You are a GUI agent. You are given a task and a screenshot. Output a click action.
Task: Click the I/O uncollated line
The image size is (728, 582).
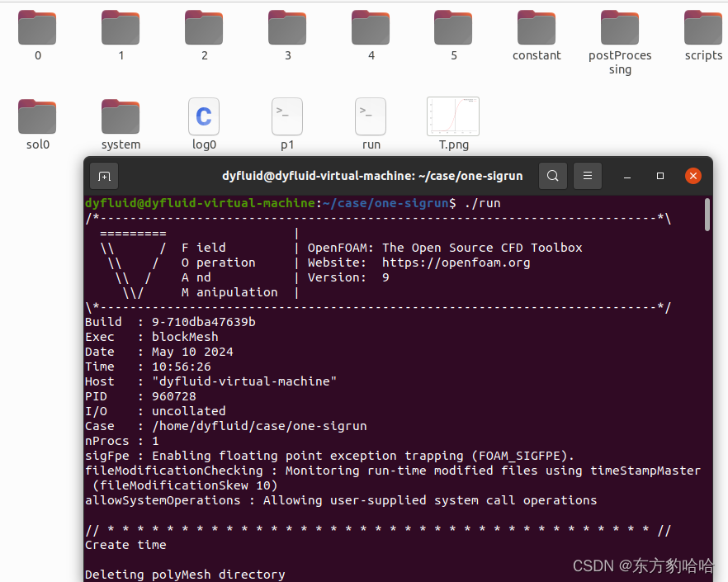pos(155,411)
